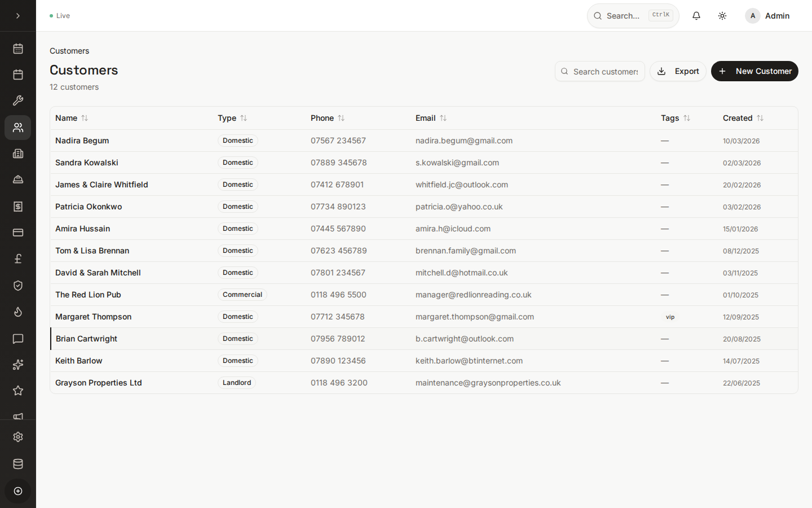Open the pound sterling finance icon

[17, 258]
